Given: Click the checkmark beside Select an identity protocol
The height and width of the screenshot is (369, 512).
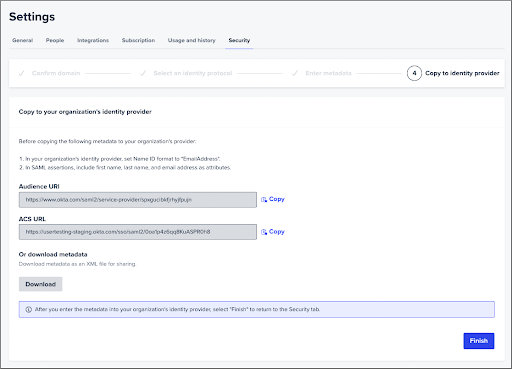Looking at the screenshot, I should (143, 73).
